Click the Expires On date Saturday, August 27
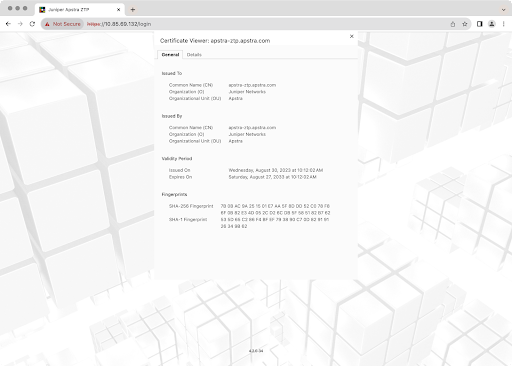This screenshot has width=512, height=366. click(x=272, y=177)
